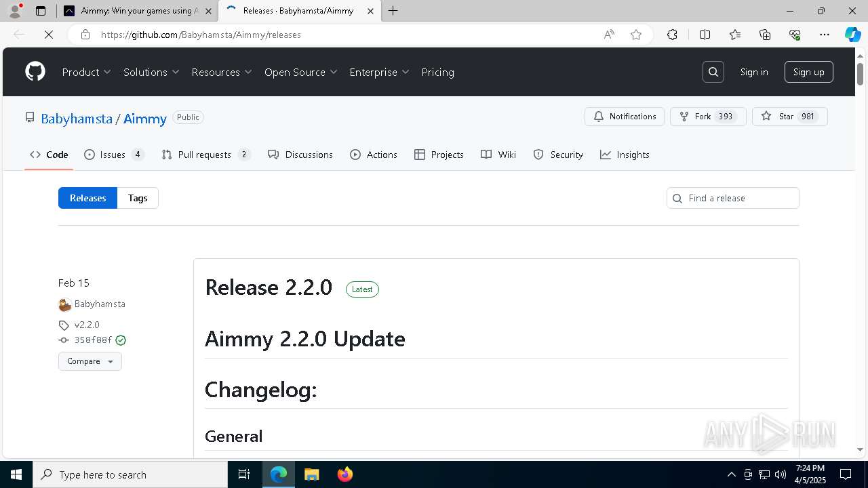Launch Firefox from the taskbar
This screenshot has height=488, width=868.
coord(345,474)
